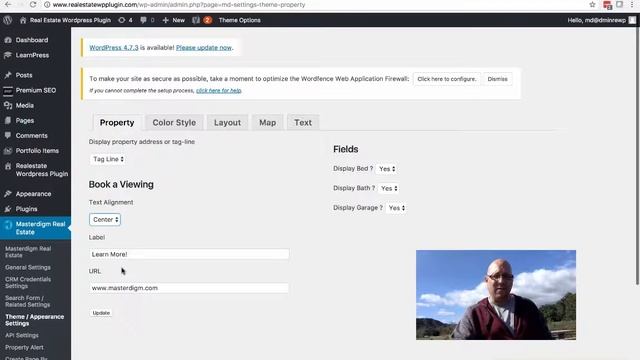This screenshot has height=360, width=640.
Task: Open the Display Garage Yes dropdown
Action: point(396,208)
